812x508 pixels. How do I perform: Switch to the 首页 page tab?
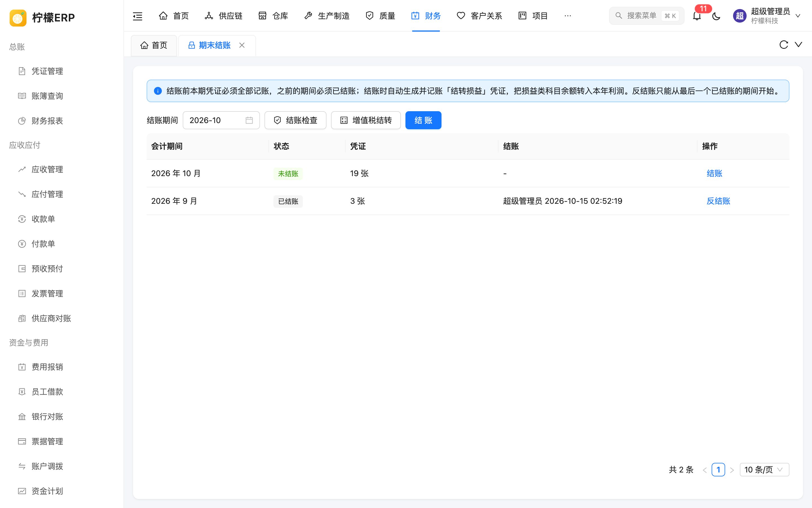coord(154,45)
